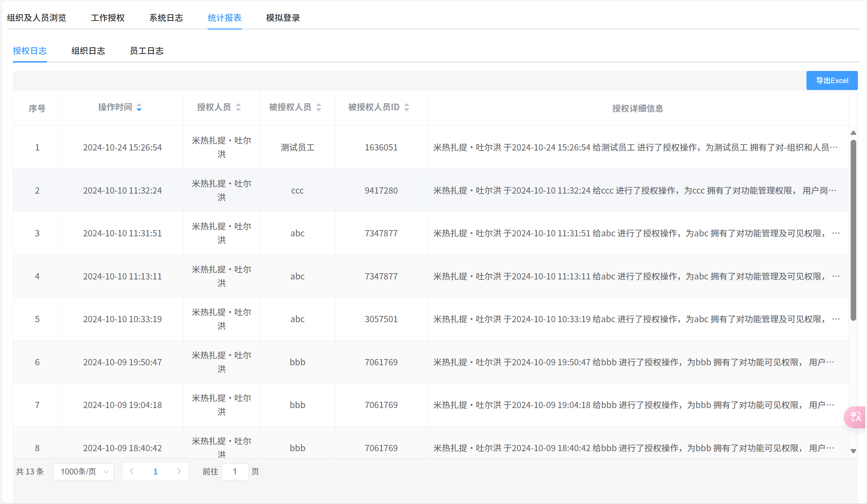
Task: Click the 序号 column header
Action: tap(37, 108)
